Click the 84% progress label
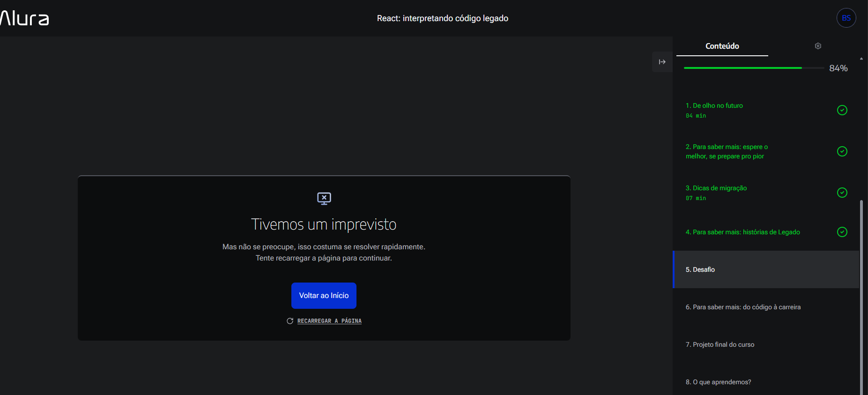The height and width of the screenshot is (395, 868). click(838, 68)
